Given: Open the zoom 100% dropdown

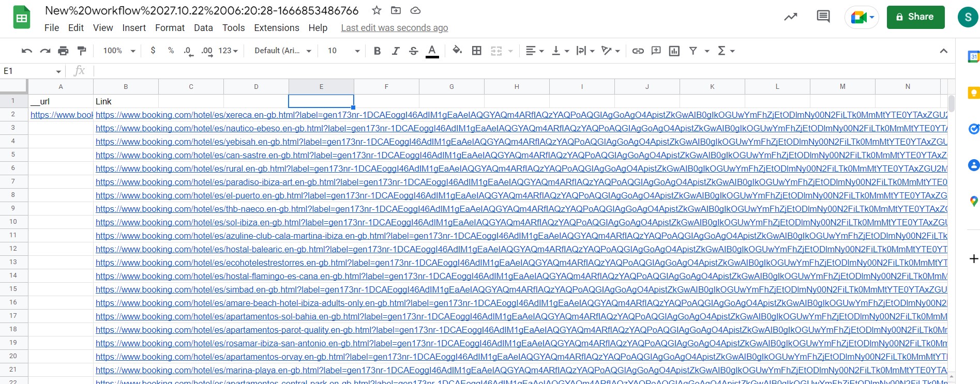Looking at the screenshot, I should coord(119,51).
